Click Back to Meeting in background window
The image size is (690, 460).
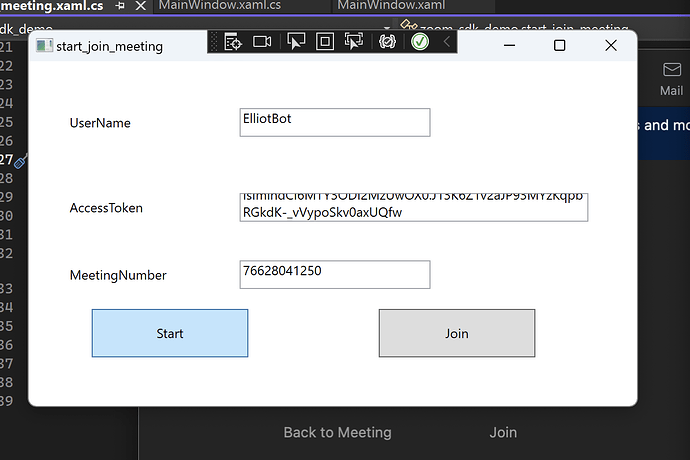[x=338, y=432]
